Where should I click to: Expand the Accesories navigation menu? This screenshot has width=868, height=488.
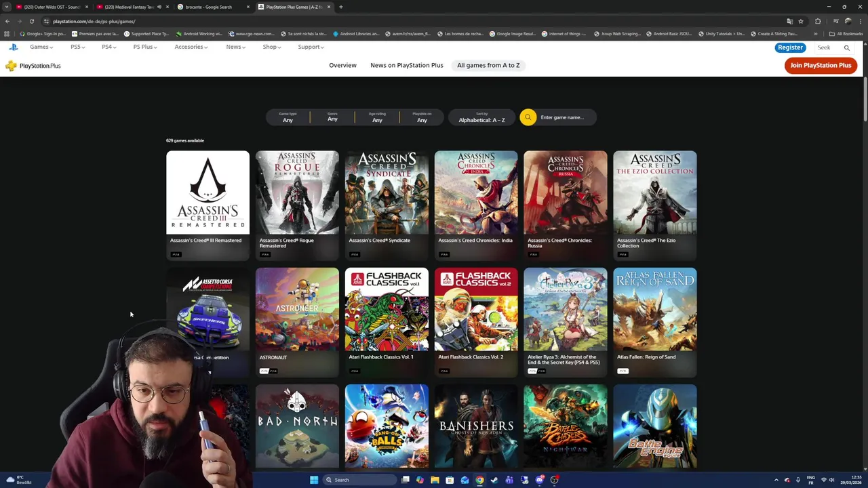tap(191, 47)
